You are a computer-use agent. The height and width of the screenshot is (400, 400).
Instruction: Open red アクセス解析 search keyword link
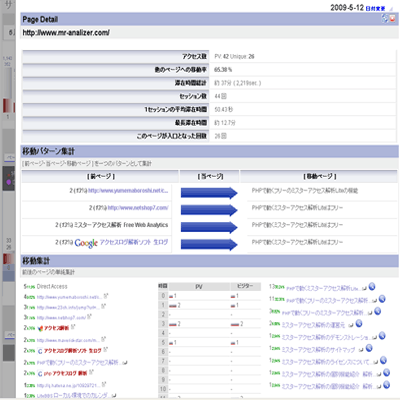point(56,328)
